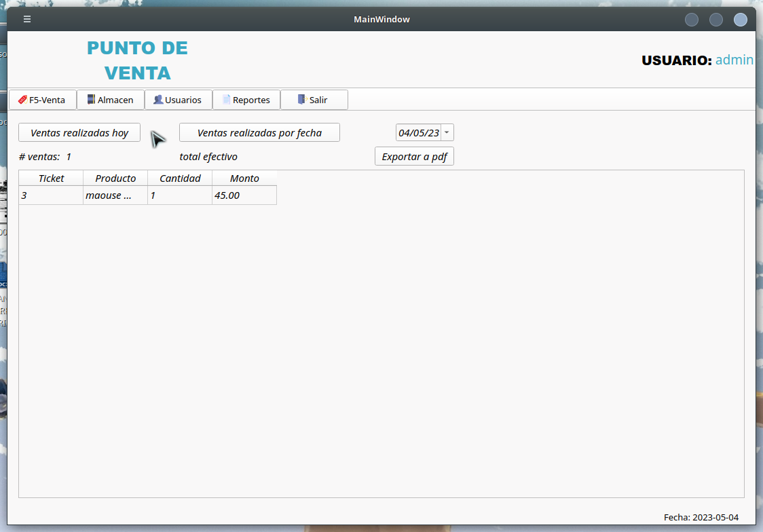Image resolution: width=763 pixels, height=532 pixels.
Task: Show Ventas realizadas hoy
Action: click(79, 133)
